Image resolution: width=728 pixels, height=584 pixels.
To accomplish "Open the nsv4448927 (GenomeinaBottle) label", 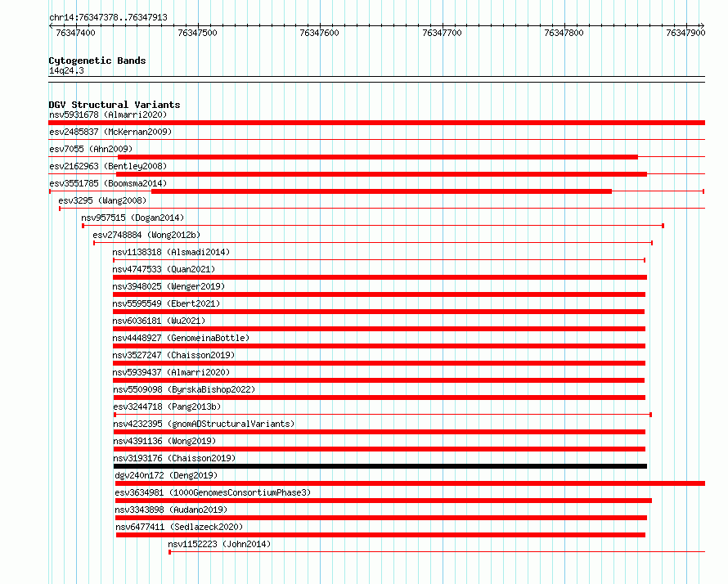I will [181, 338].
